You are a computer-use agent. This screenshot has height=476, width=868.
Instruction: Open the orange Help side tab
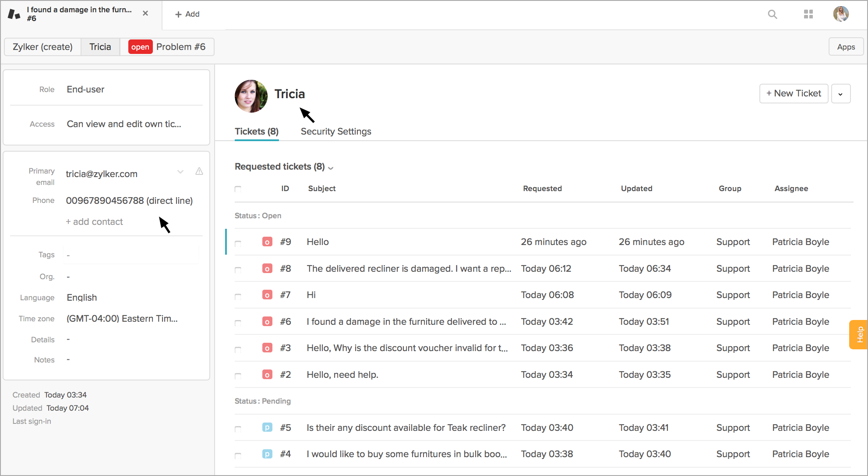coord(859,334)
